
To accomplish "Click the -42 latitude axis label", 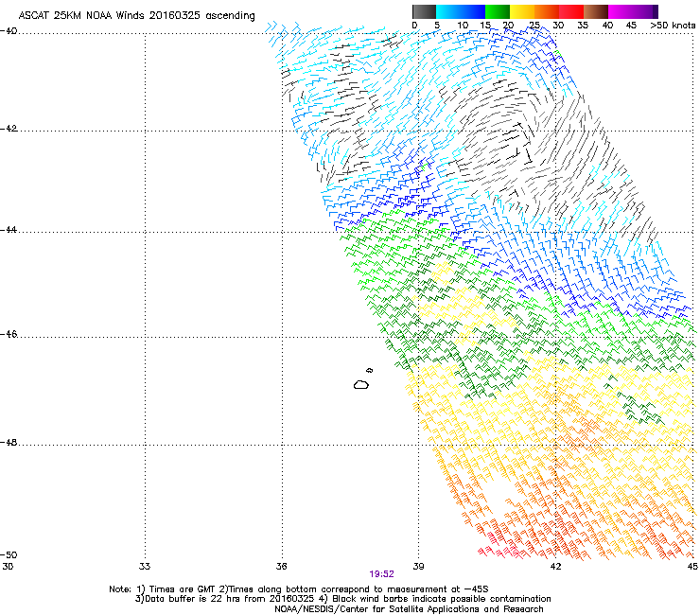I will click(x=9, y=128).
